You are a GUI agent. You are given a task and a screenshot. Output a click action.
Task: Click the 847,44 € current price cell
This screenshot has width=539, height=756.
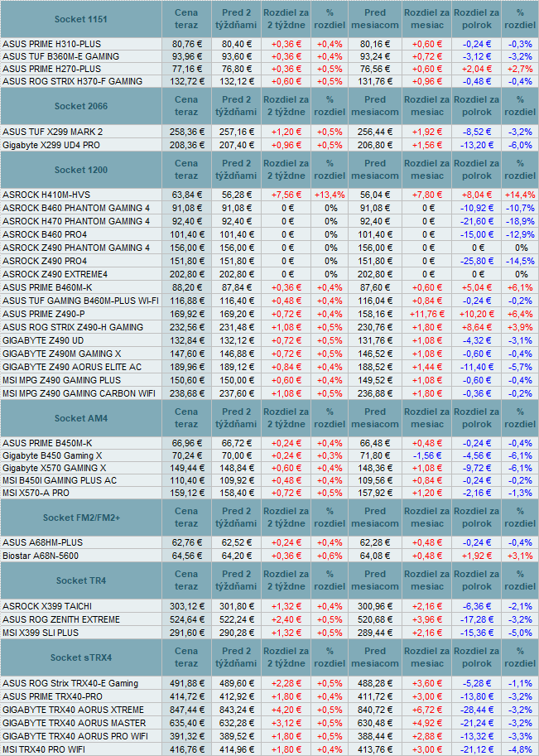186,710
